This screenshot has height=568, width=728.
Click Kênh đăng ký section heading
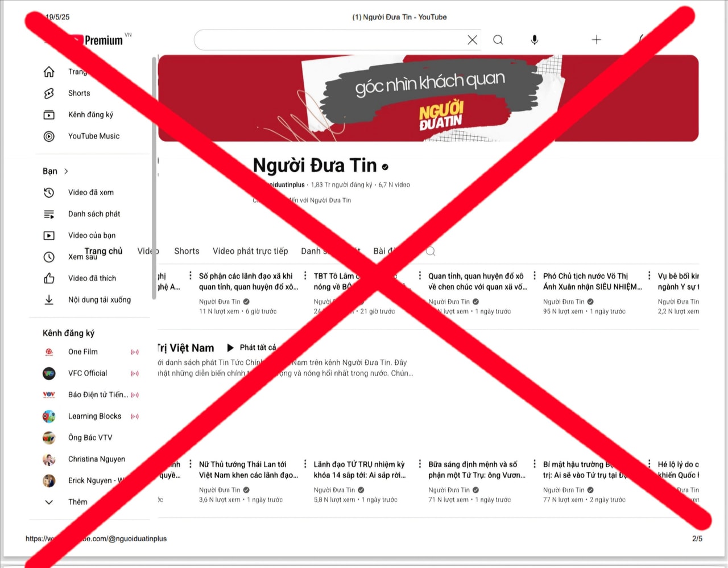(x=68, y=334)
